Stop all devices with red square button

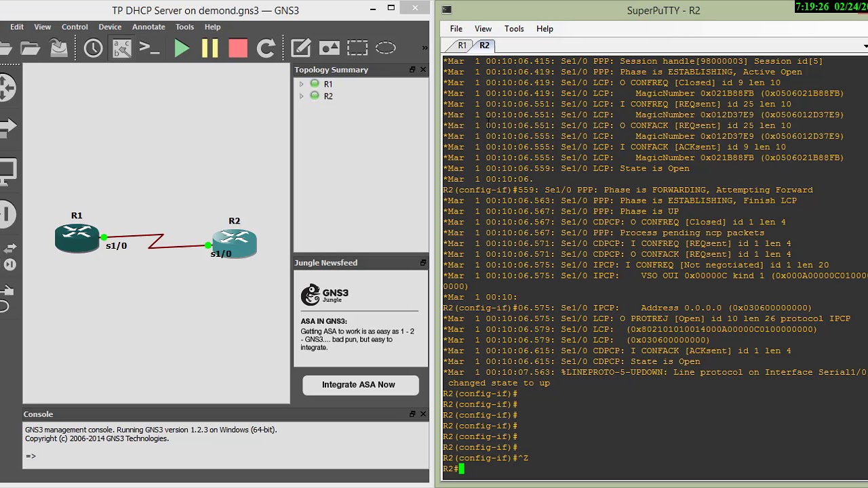238,48
